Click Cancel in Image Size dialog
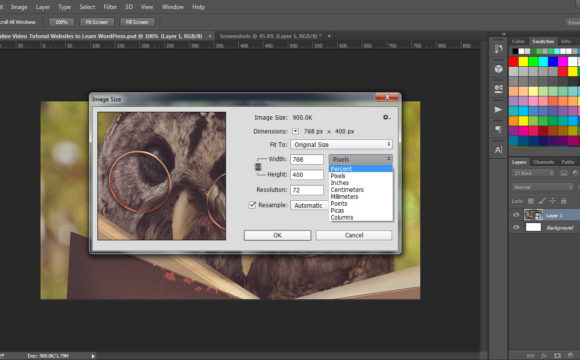The height and width of the screenshot is (360, 580). [x=354, y=235]
